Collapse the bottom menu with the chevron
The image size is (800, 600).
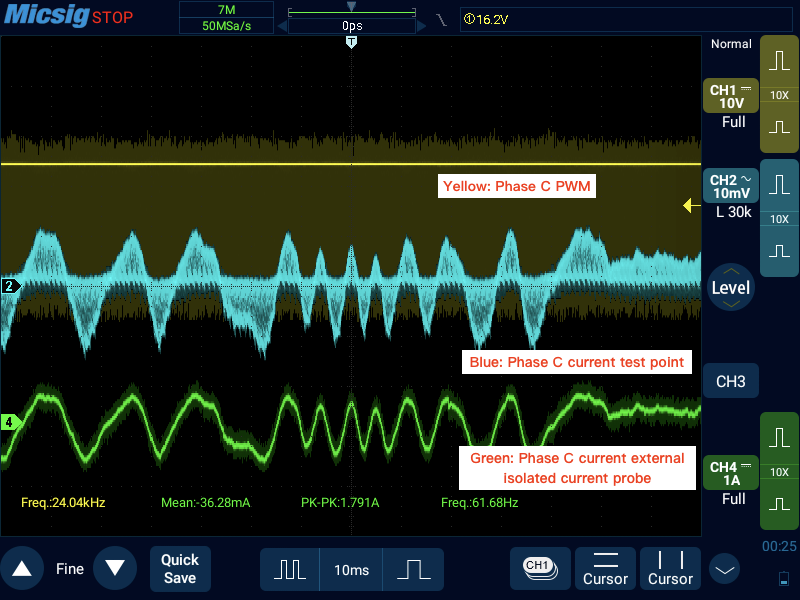click(723, 568)
